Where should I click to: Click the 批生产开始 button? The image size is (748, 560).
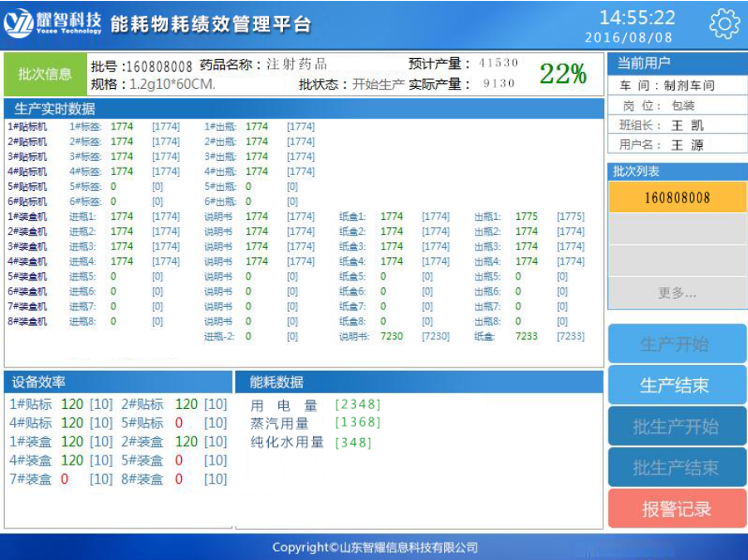click(676, 426)
